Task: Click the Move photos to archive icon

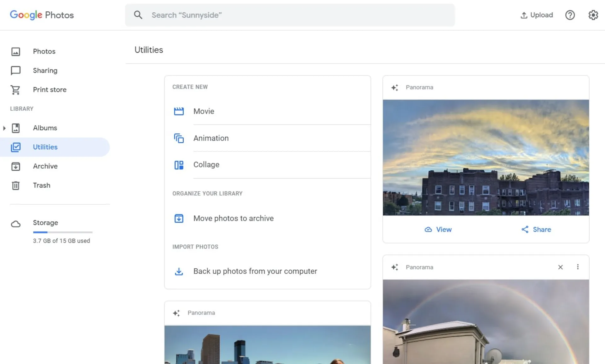Action: pyautogui.click(x=179, y=218)
